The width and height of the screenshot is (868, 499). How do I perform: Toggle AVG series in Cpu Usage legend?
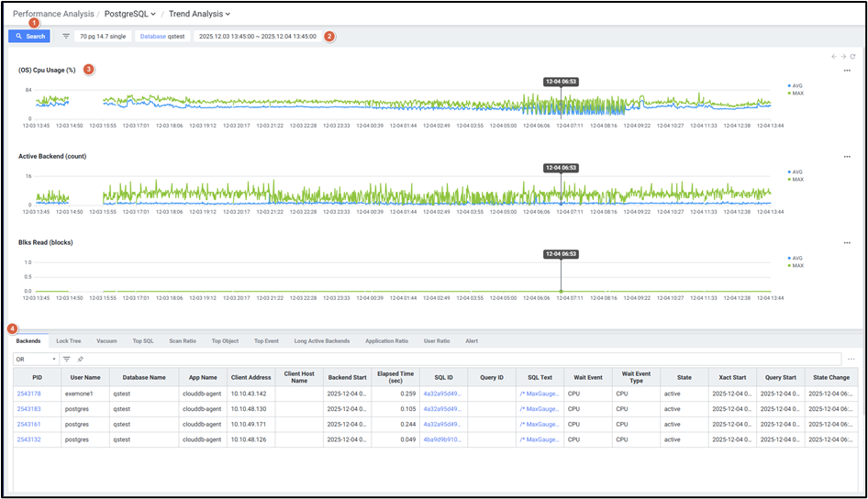(795, 85)
